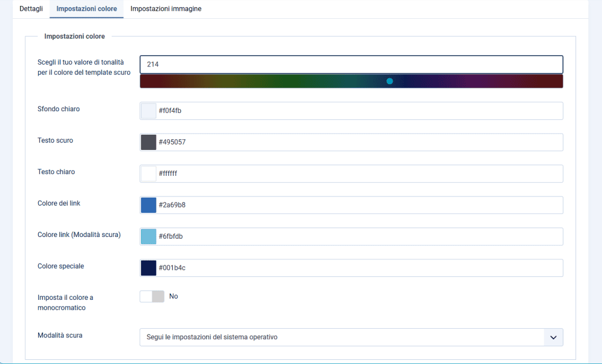
Task: Open the Dettagli tab
Action: (31, 9)
